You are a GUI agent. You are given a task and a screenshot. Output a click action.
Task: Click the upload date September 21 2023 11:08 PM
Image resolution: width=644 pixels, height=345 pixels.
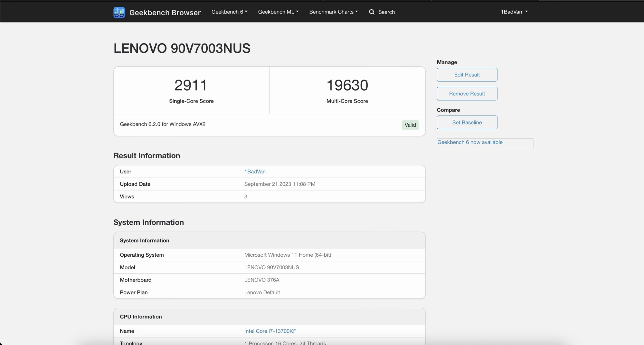coord(279,184)
